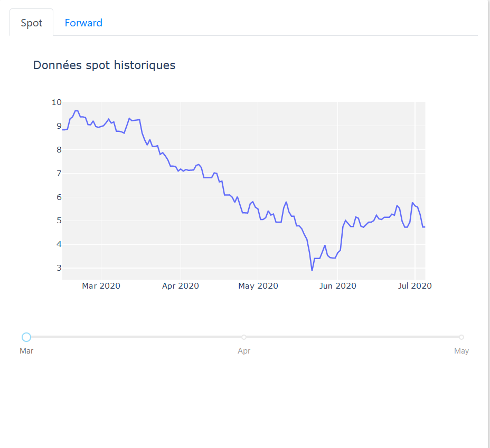
Task: Click the highest peak of the spot line
Action: tap(76, 111)
